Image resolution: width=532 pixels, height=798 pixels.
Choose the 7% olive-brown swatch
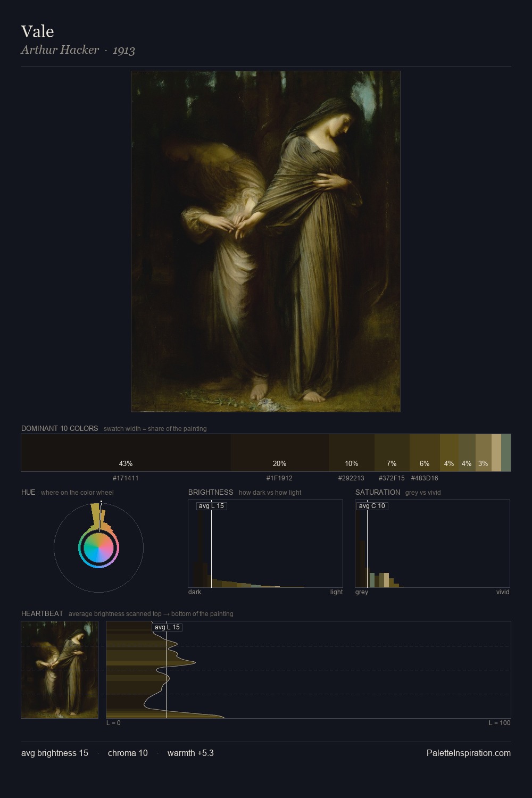click(392, 453)
